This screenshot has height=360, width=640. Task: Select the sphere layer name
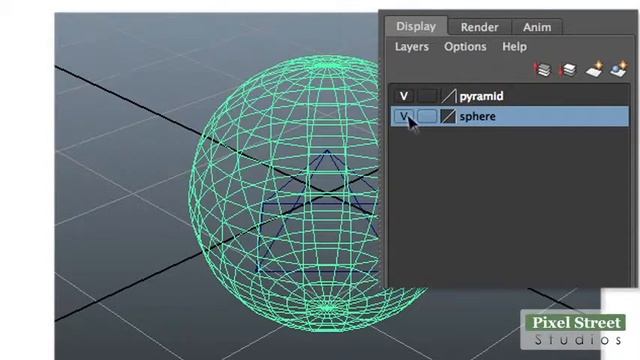(x=477, y=116)
